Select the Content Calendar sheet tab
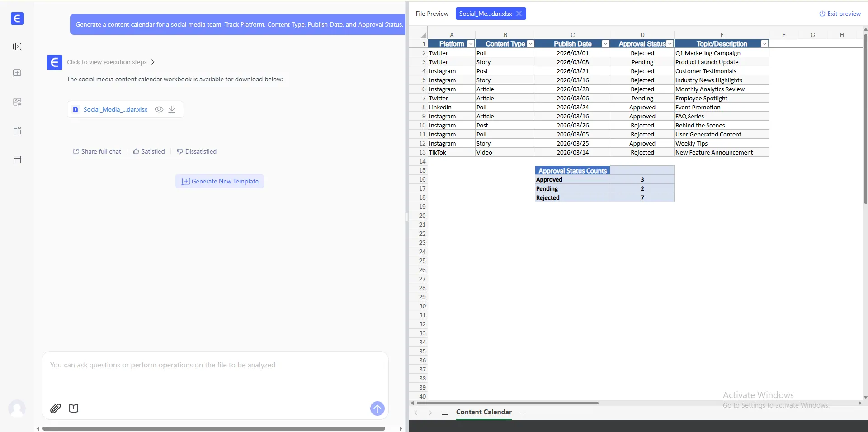Viewport: 868px width, 432px height. (484, 412)
